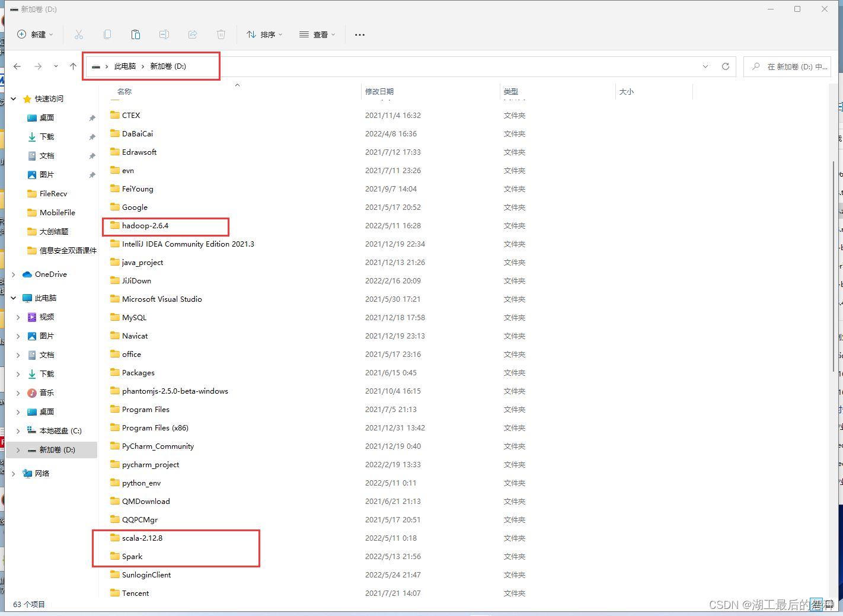The height and width of the screenshot is (616, 843).
Task: Click the OneDrive cloud icon
Action: click(27, 275)
